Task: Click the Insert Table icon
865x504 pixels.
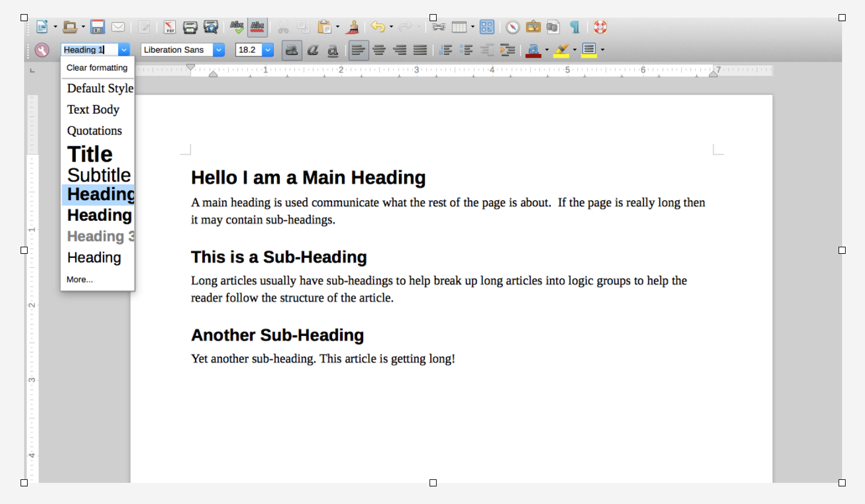Action: point(459,27)
